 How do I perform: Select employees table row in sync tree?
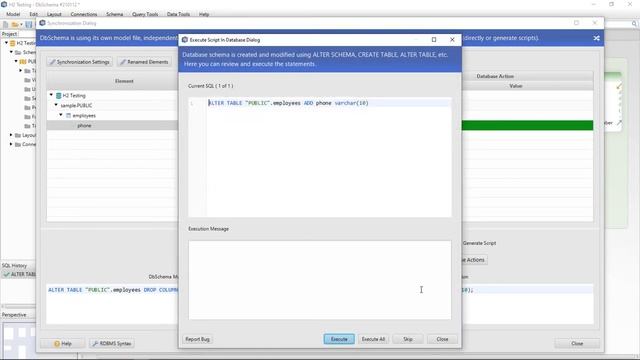pos(112,116)
